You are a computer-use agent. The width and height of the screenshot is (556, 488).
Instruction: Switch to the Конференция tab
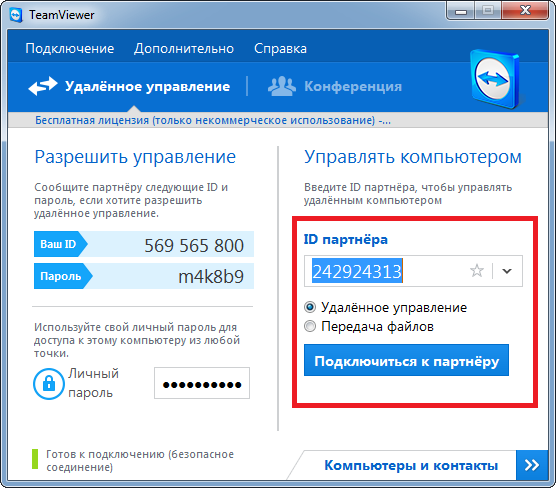tap(335, 86)
